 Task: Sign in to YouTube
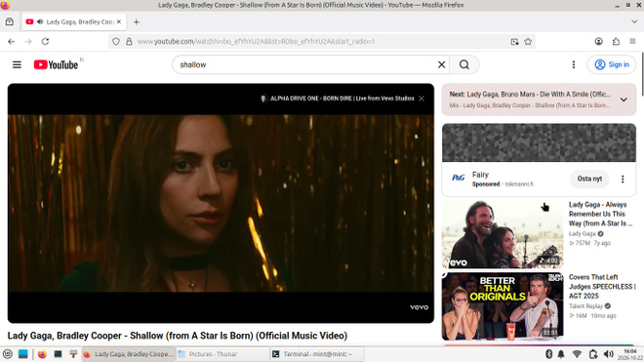click(612, 64)
